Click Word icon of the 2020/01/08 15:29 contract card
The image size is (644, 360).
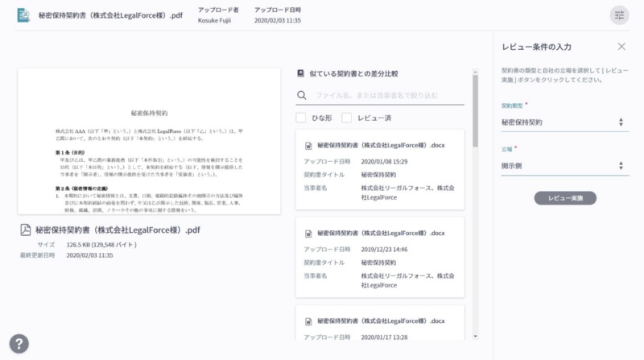tap(308, 146)
